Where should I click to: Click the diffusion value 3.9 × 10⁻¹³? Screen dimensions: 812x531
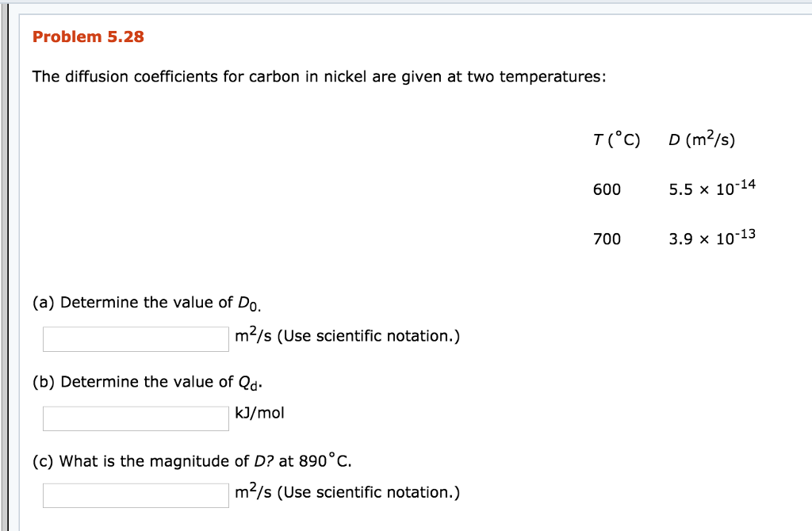tap(711, 237)
